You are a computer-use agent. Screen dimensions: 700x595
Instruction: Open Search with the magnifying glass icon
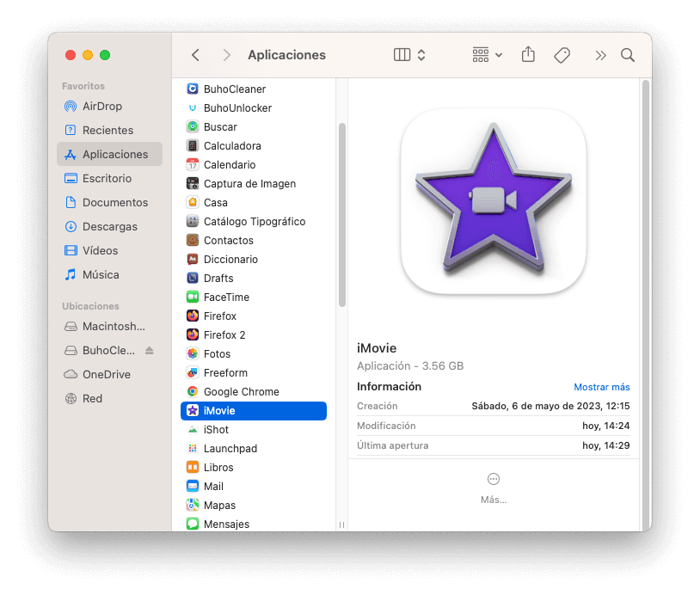pos(627,54)
